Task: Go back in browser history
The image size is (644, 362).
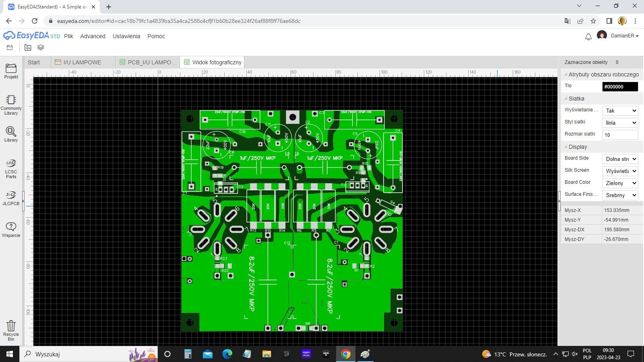Action: pyautogui.click(x=9, y=21)
